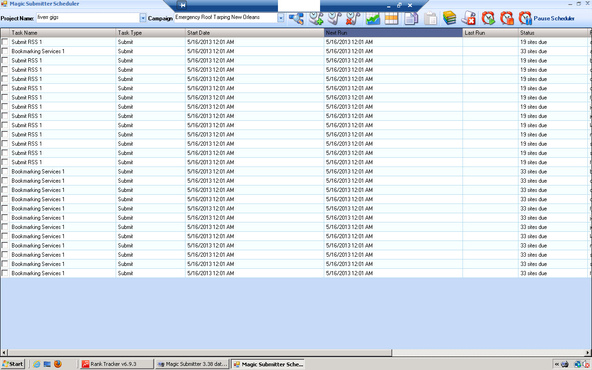Viewport: 592px width, 370px height.
Task: Click the document with red X icon
Action: [x=469, y=18]
